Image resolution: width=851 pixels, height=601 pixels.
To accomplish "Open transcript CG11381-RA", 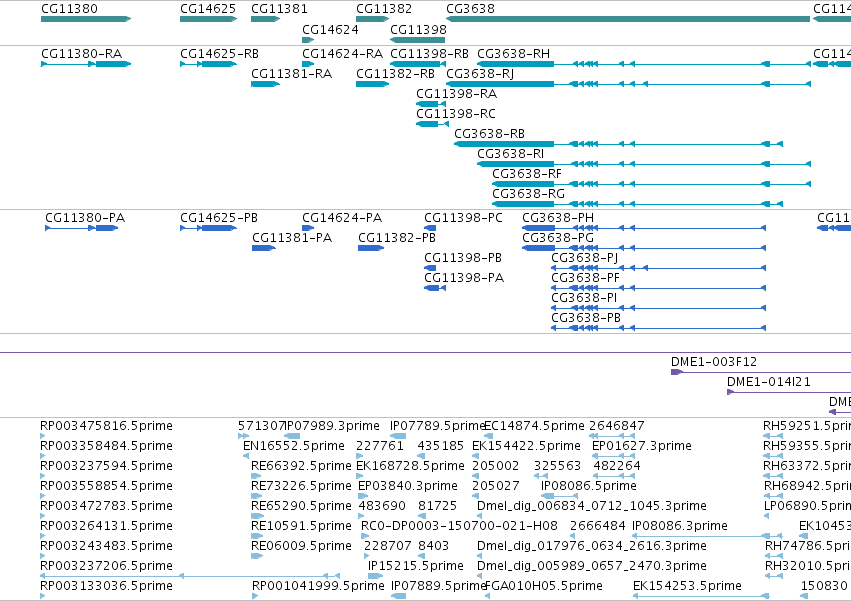I will pyautogui.click(x=291, y=74).
